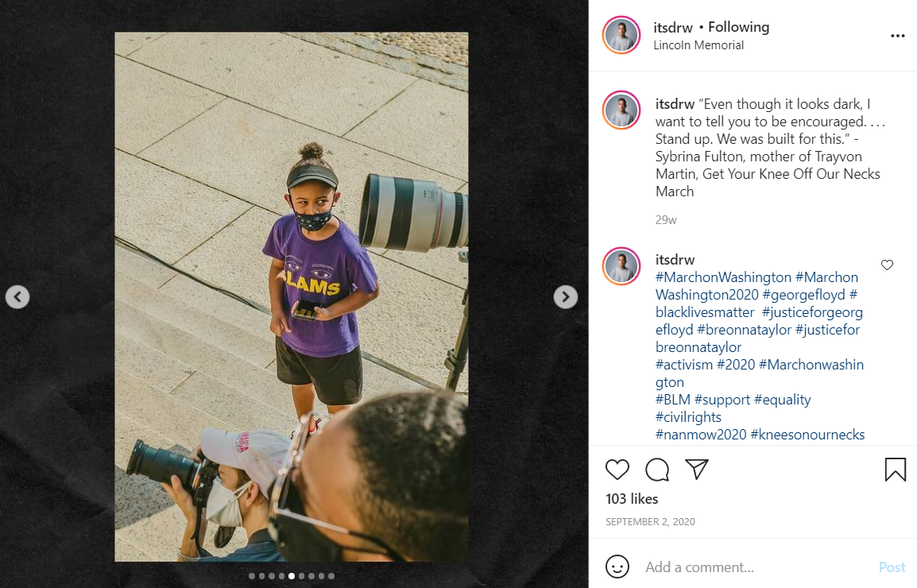Screen dimensions: 917x588
Task: Go to next photo with right arrow
Action: point(565,297)
